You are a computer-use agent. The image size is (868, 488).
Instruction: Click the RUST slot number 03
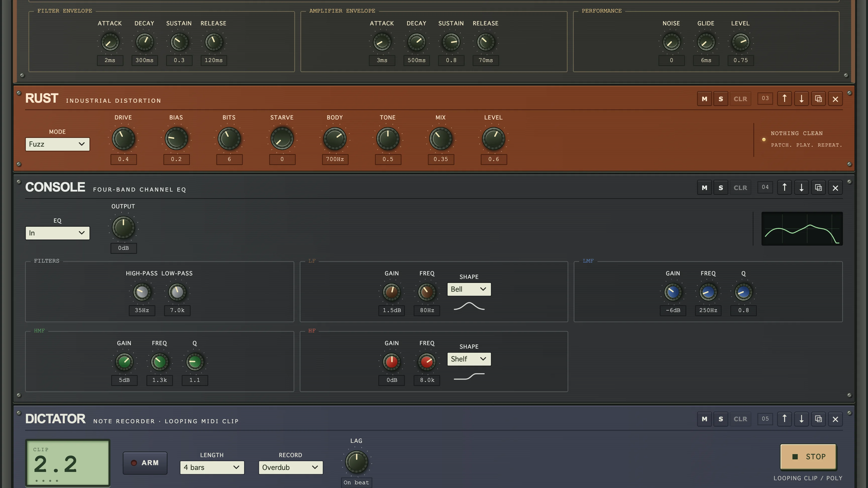(765, 98)
